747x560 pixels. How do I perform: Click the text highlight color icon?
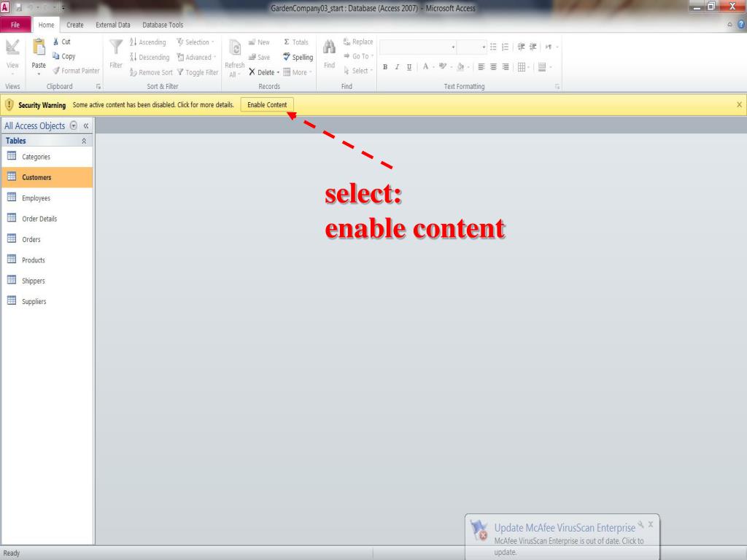click(443, 66)
